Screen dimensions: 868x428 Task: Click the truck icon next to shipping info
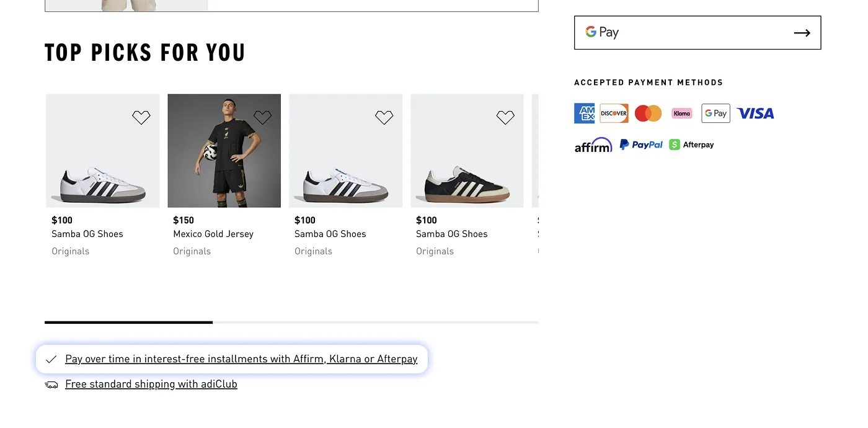pyautogui.click(x=51, y=384)
